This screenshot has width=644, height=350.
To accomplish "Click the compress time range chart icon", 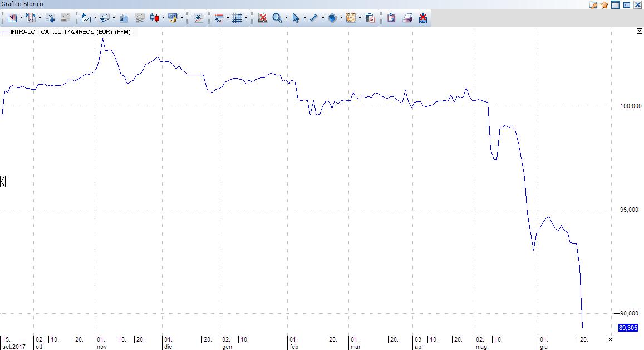I will pos(31,18).
